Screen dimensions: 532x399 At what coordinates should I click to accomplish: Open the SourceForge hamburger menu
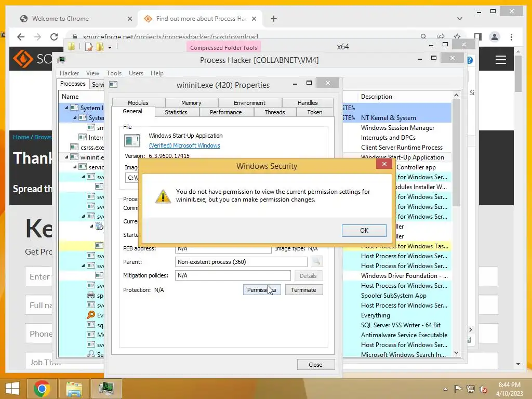click(x=501, y=60)
